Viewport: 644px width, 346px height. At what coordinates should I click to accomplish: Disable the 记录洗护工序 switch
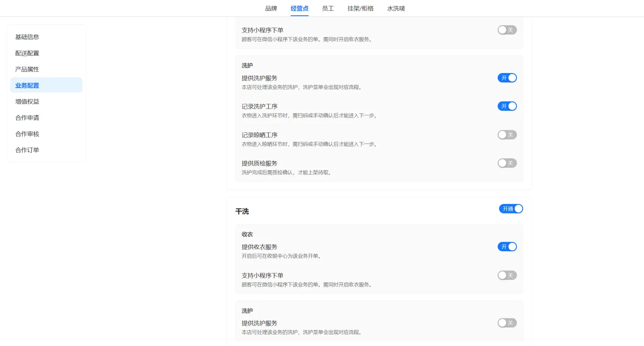pos(507,106)
